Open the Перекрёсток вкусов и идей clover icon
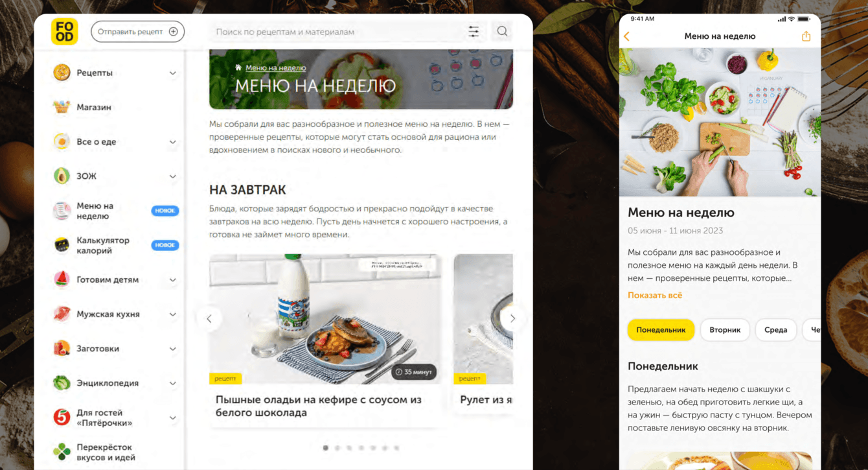The height and width of the screenshot is (470, 868). (62, 452)
